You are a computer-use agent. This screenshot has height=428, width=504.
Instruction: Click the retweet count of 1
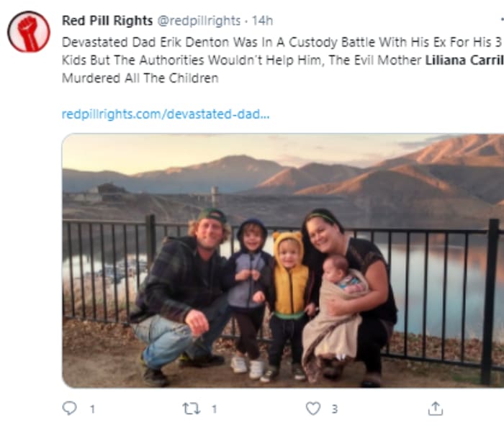(213, 409)
